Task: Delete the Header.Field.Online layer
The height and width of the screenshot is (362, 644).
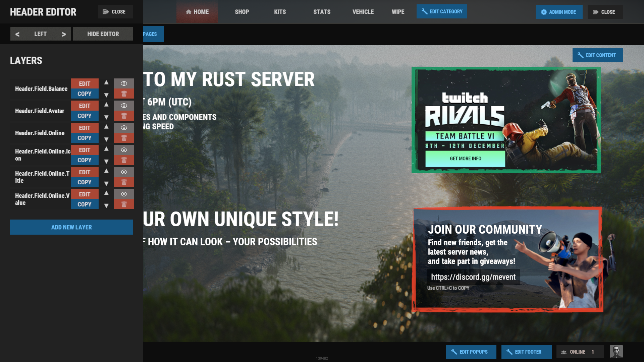Action: point(124,138)
